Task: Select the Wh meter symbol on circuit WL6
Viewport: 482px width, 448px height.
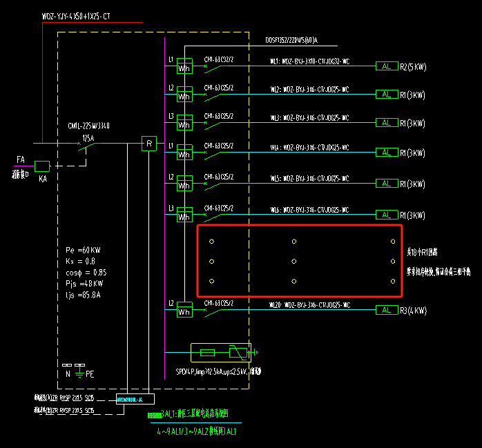Action: [x=185, y=215]
